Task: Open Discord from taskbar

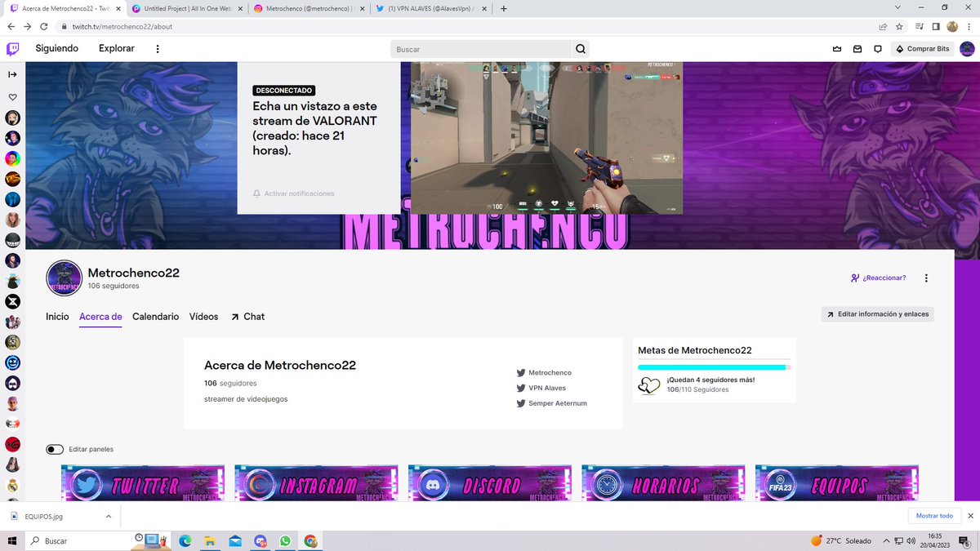Action: click(261, 540)
